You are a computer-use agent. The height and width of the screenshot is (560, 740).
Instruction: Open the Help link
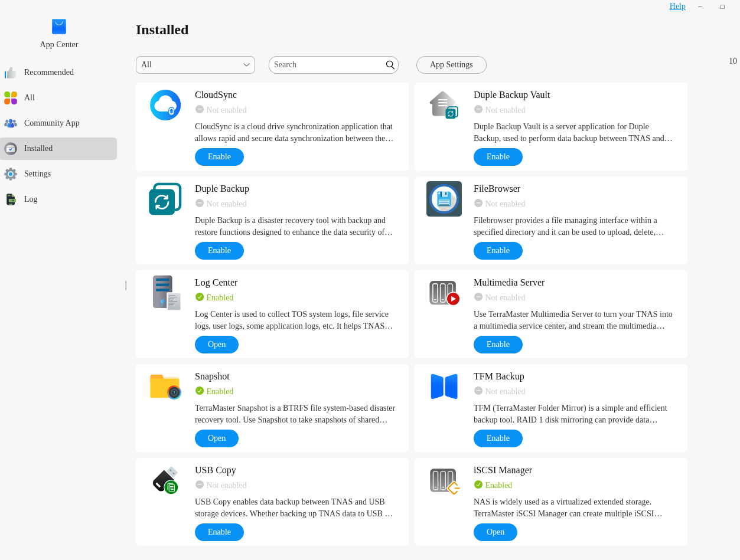[677, 6]
